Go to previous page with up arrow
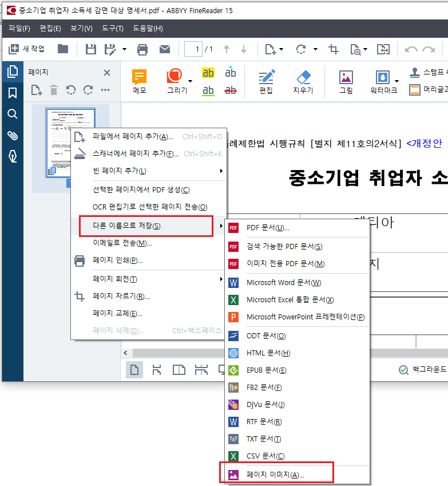448x486 pixels. (x=227, y=49)
